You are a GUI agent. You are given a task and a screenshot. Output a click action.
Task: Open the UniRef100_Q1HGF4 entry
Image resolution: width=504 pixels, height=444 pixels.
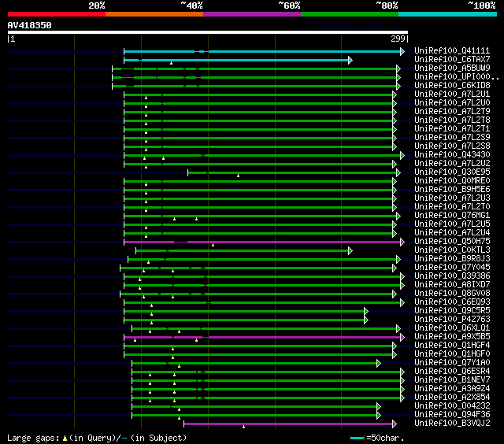[452, 346]
